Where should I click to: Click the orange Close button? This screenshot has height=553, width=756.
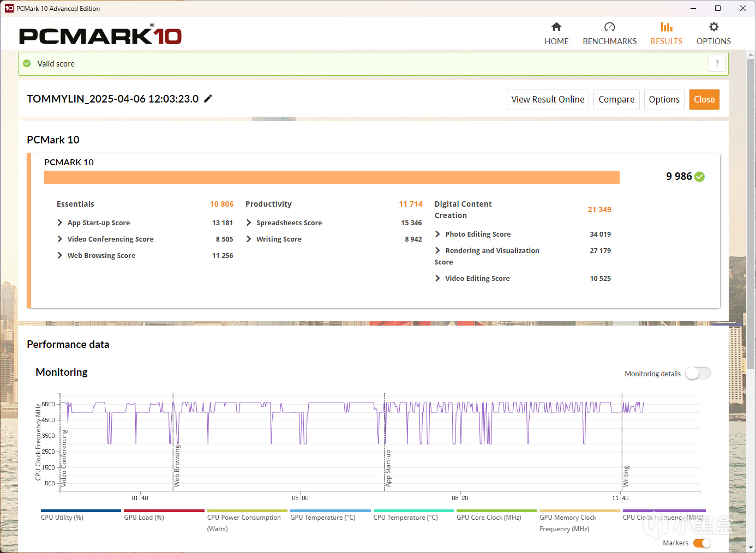click(704, 99)
